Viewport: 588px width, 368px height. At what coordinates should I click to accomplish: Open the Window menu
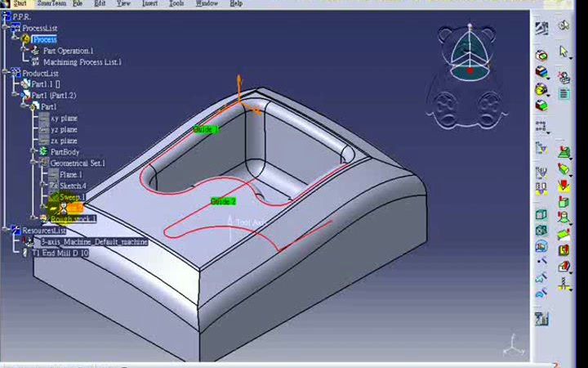click(207, 3)
